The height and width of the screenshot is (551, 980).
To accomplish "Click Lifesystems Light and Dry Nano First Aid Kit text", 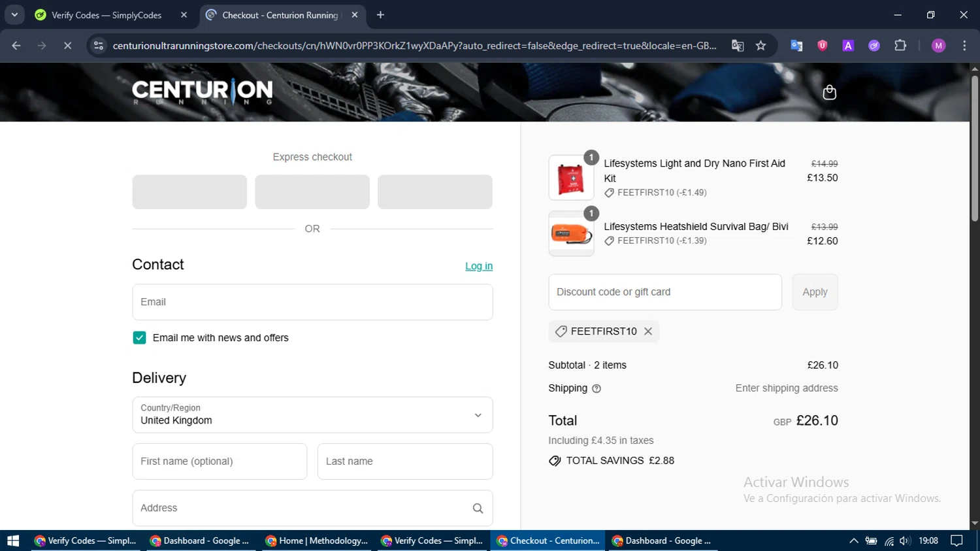I will tap(694, 171).
